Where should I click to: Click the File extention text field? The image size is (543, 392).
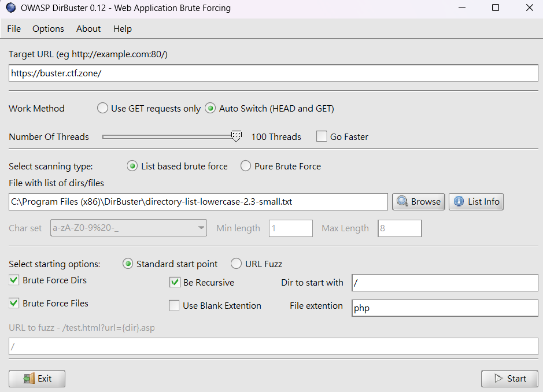tap(445, 308)
